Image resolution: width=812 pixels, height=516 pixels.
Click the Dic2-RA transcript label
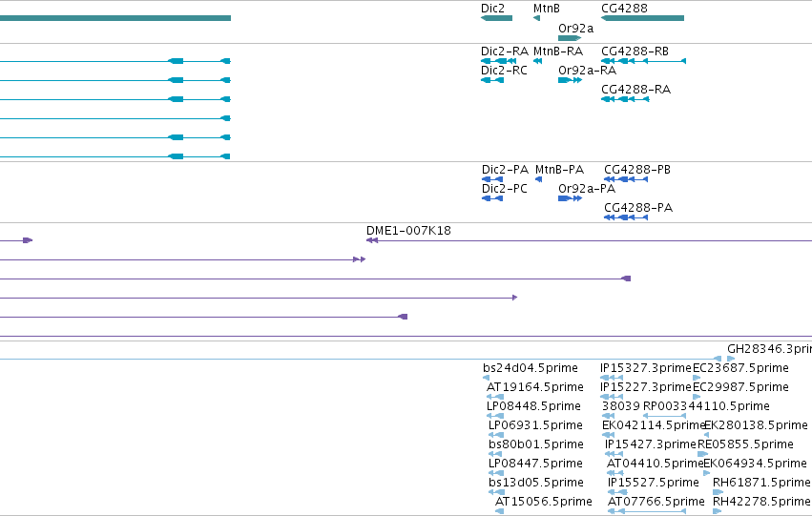pyautogui.click(x=505, y=52)
